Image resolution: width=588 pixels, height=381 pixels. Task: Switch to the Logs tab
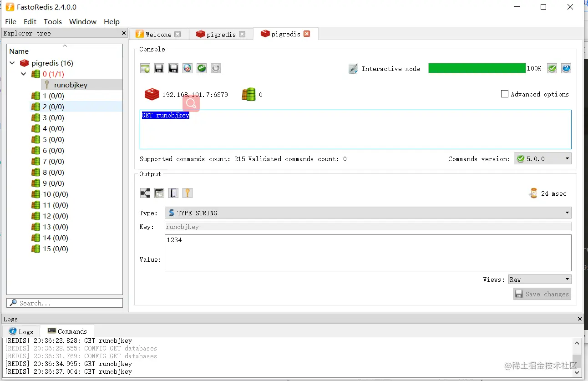(x=21, y=331)
